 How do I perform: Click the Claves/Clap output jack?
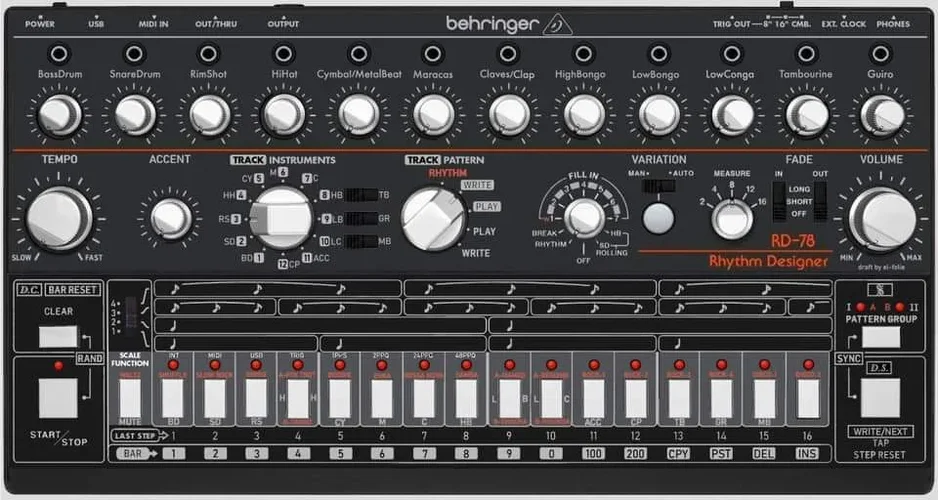tap(507, 54)
